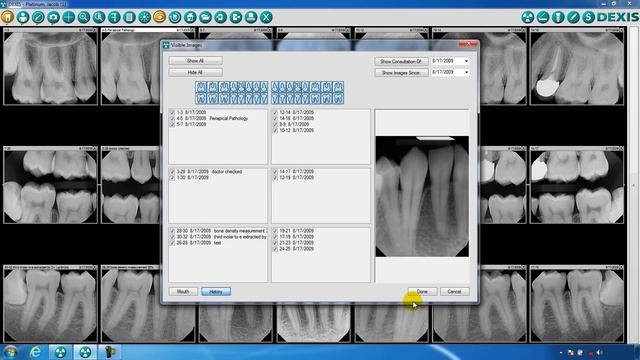
Task: Toggle the 5-7 8/17/2009 checkbox
Action: pos(172,124)
